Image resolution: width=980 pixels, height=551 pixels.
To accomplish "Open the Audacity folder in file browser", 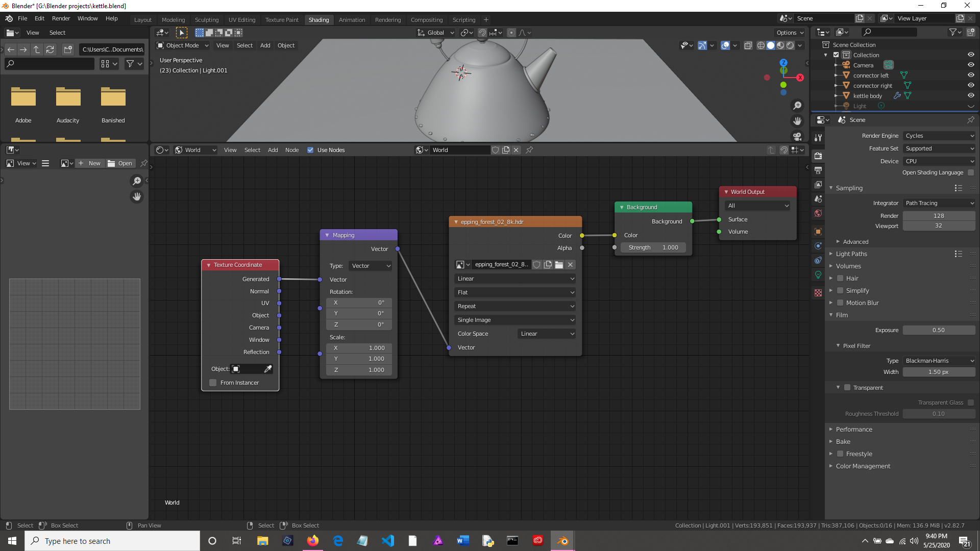I will pyautogui.click(x=68, y=105).
